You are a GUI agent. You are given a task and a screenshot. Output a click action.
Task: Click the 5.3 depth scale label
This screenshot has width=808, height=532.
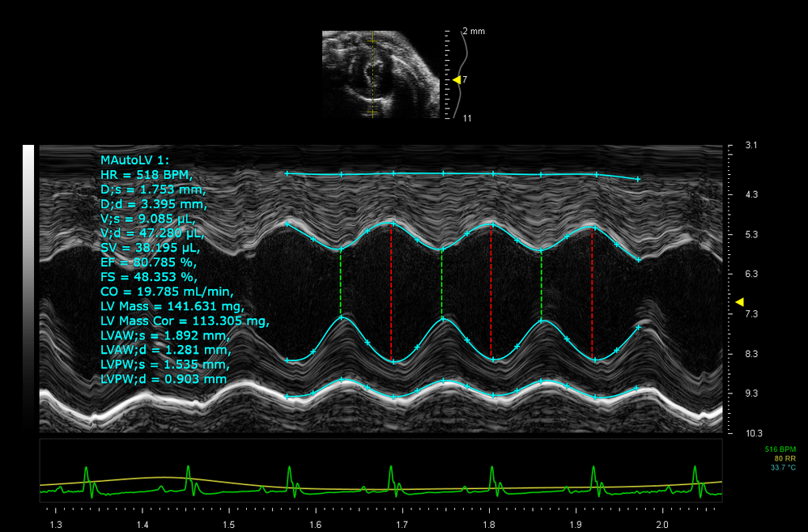[752, 234]
